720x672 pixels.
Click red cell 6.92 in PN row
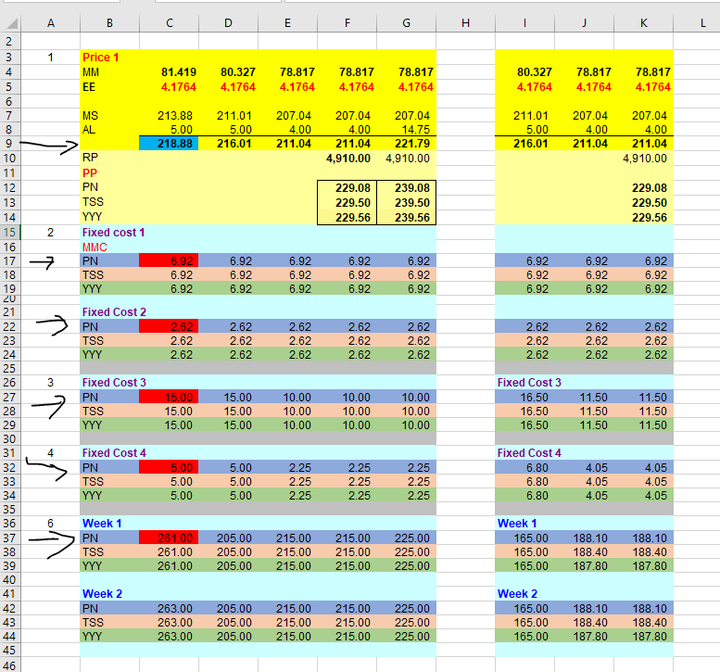tap(169, 261)
